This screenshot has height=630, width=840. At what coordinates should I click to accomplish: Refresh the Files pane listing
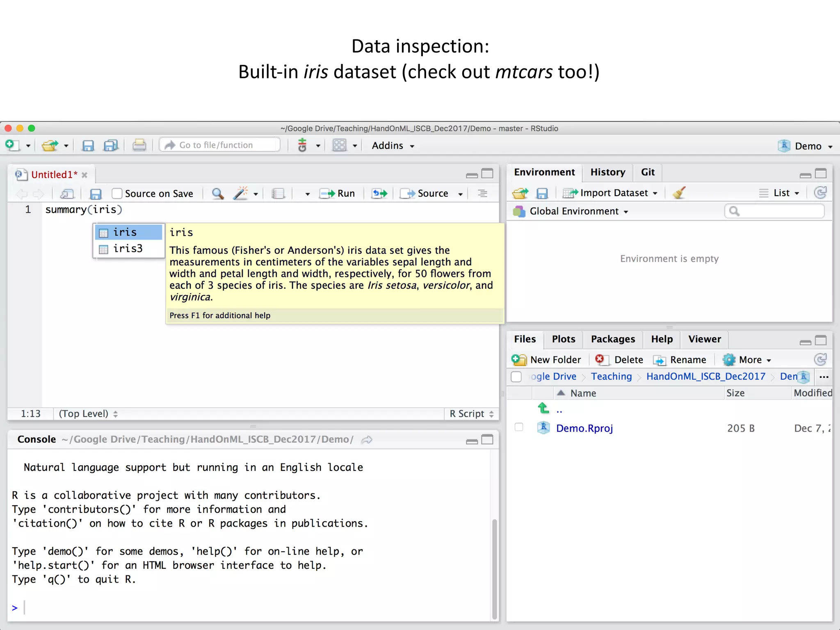tap(820, 359)
